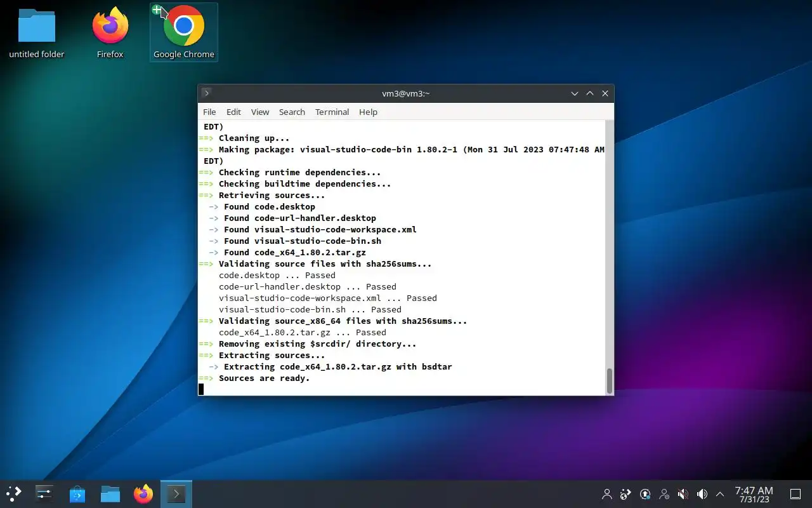Open the system updates tray icon
Image resolution: width=812 pixels, height=508 pixels.
(x=645, y=494)
